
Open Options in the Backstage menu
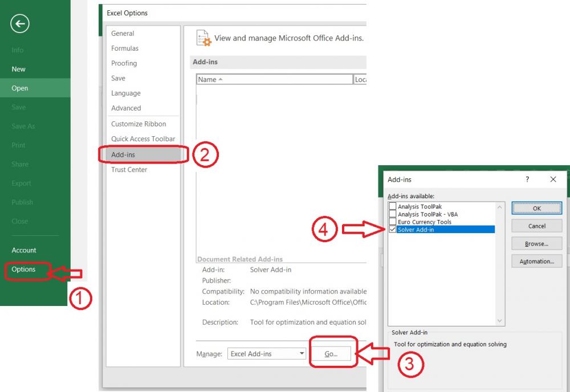pyautogui.click(x=23, y=269)
